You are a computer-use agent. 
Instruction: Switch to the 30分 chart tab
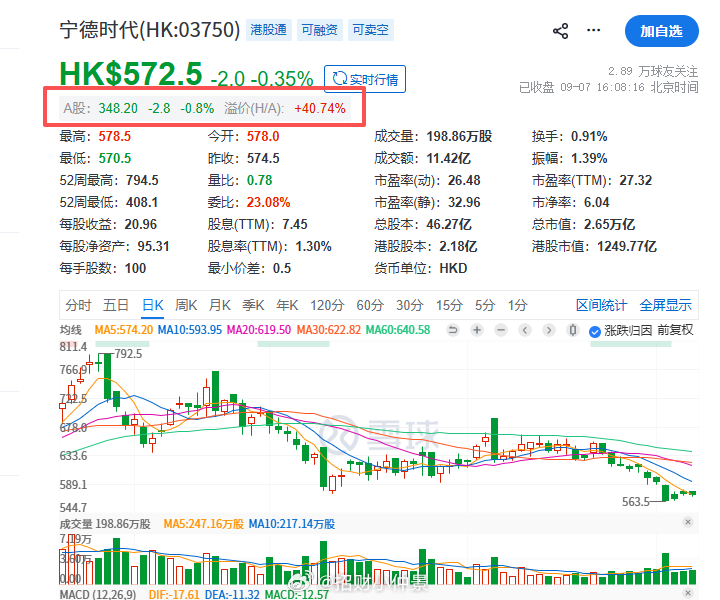[x=410, y=305]
